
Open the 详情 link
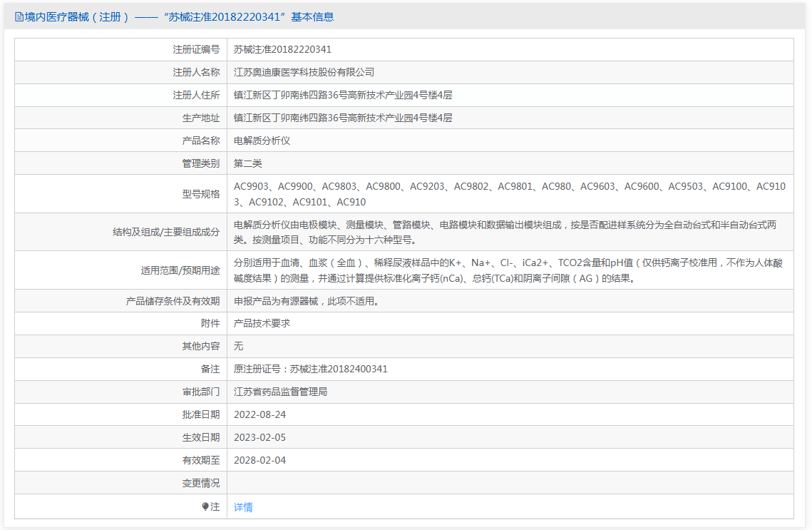click(x=243, y=507)
